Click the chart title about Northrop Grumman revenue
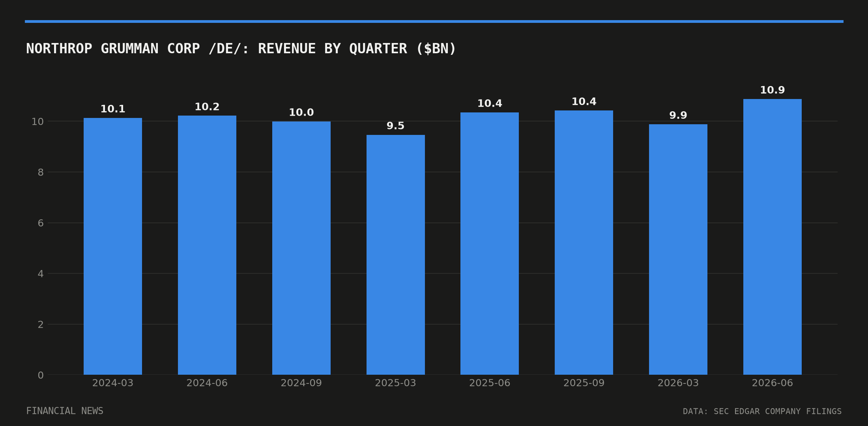This screenshot has width=868, height=426. [x=241, y=49]
